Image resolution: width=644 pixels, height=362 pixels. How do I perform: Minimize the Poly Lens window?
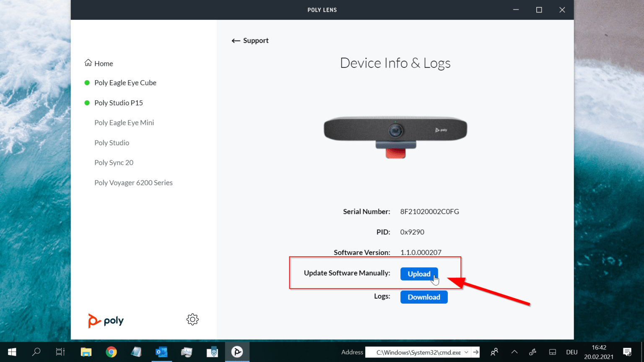pos(516,10)
